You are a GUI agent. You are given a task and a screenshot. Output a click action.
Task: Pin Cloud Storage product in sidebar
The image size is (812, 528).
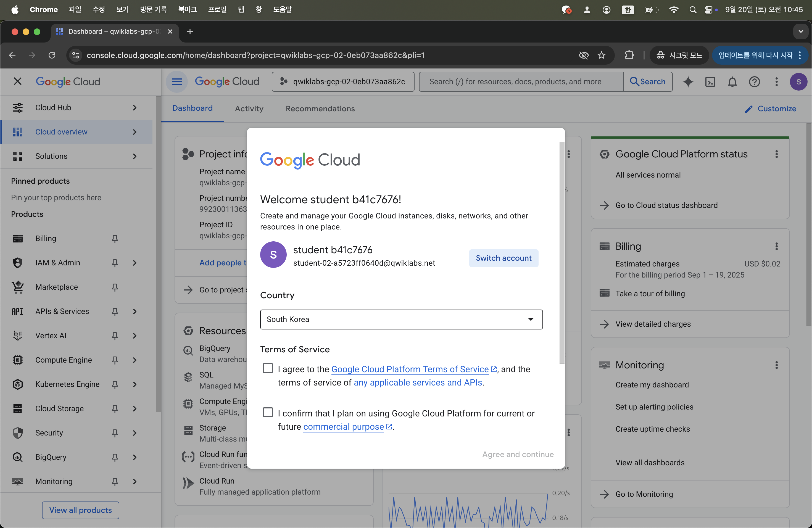pos(115,409)
